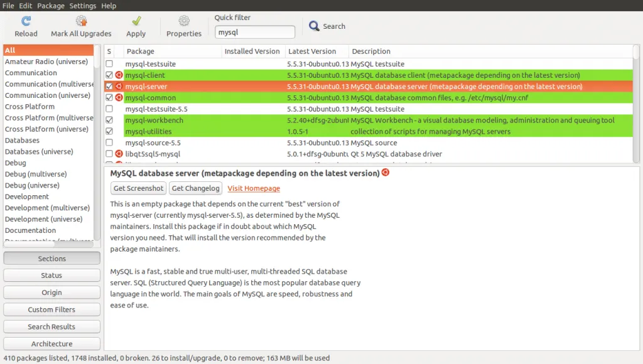
Task: Sort by the Description column header
Action: coord(491,51)
